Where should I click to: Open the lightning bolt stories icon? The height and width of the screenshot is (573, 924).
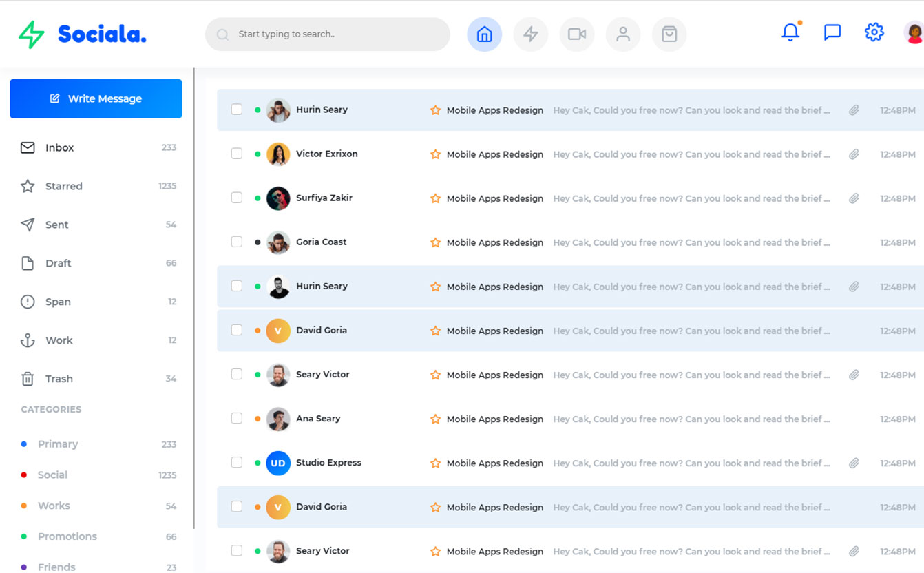pos(530,34)
